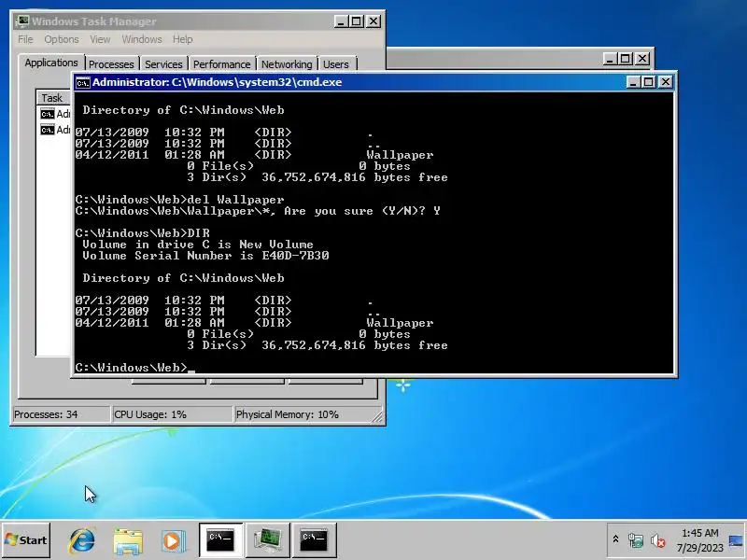Switch to the Services tab
The height and width of the screenshot is (560, 747).
[x=163, y=63]
